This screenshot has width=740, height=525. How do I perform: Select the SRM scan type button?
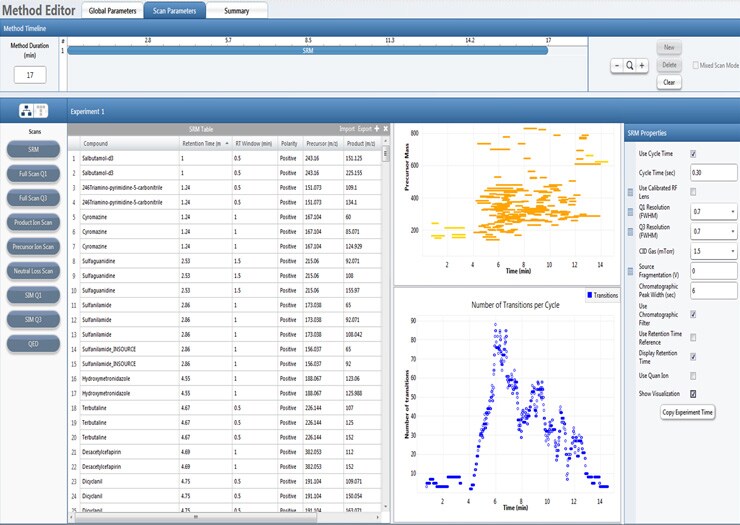point(33,149)
